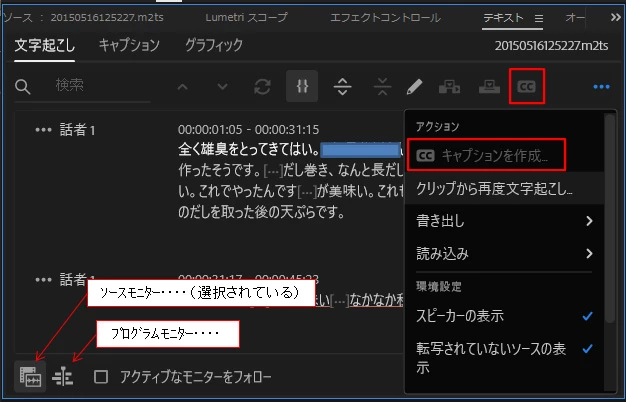Open the エフェクトコントロール panel tab
The height and width of the screenshot is (402, 626).
point(385,17)
